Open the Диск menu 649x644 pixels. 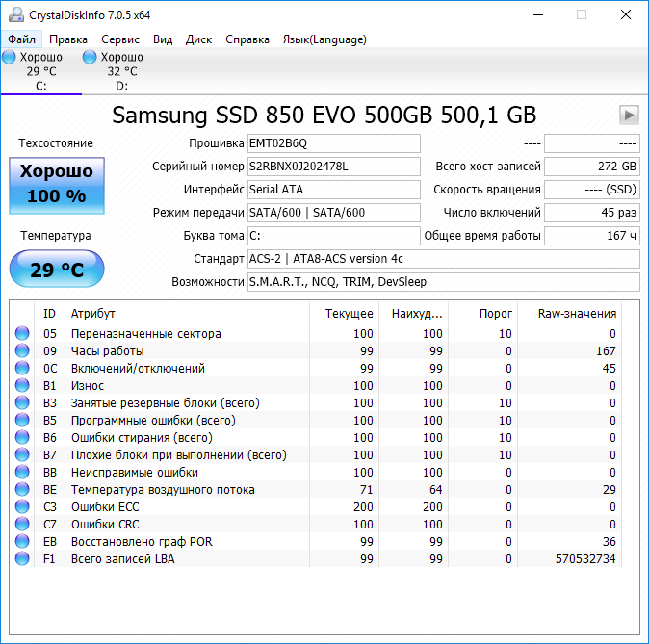(x=198, y=39)
